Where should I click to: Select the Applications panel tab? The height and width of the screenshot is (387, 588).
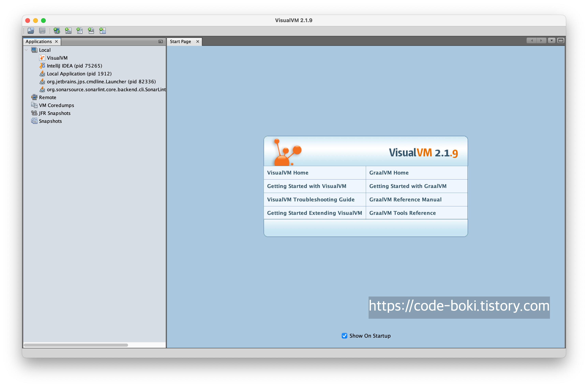click(38, 41)
